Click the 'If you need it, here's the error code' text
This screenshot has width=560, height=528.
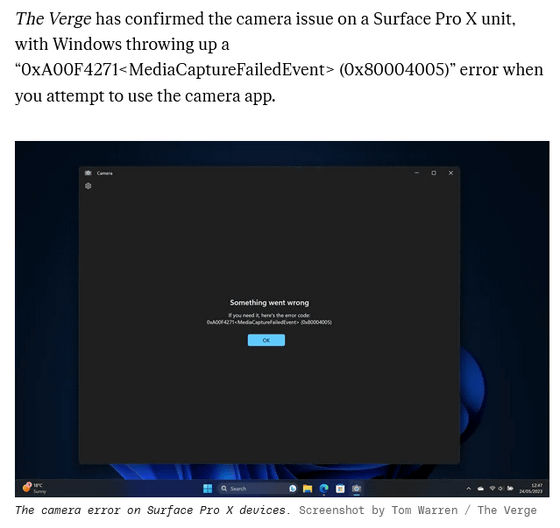[269, 315]
